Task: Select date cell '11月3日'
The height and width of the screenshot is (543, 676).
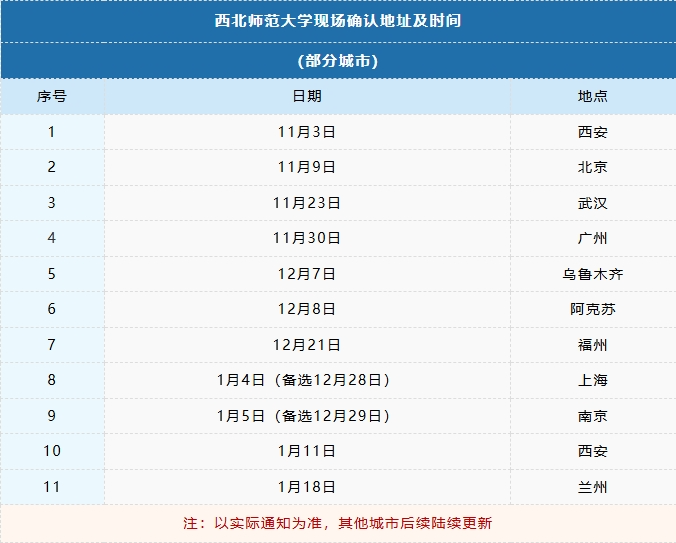Action: [307, 132]
